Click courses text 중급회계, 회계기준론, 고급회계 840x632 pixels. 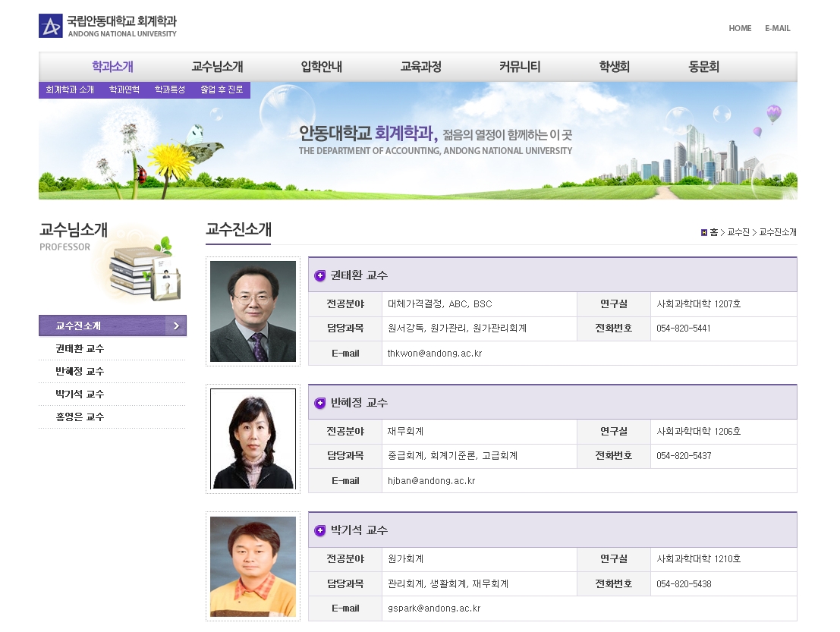pos(453,456)
